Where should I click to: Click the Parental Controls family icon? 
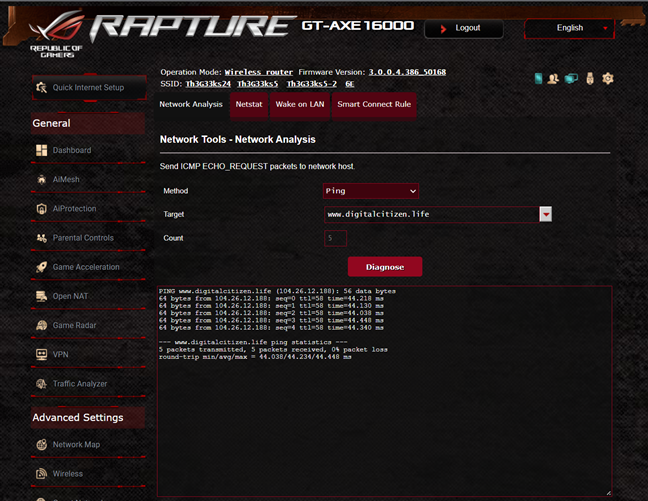(41, 238)
